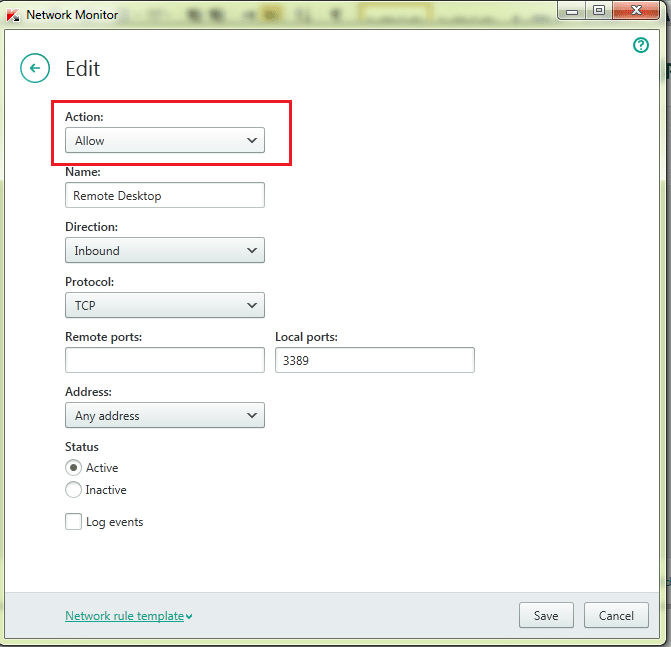671x647 pixels.
Task: Select the Active status radio button
Action: 73,468
